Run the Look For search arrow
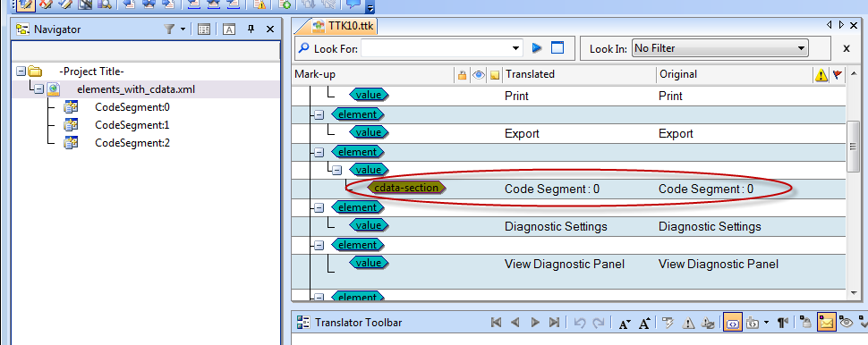This screenshot has height=345, width=868. tap(536, 48)
